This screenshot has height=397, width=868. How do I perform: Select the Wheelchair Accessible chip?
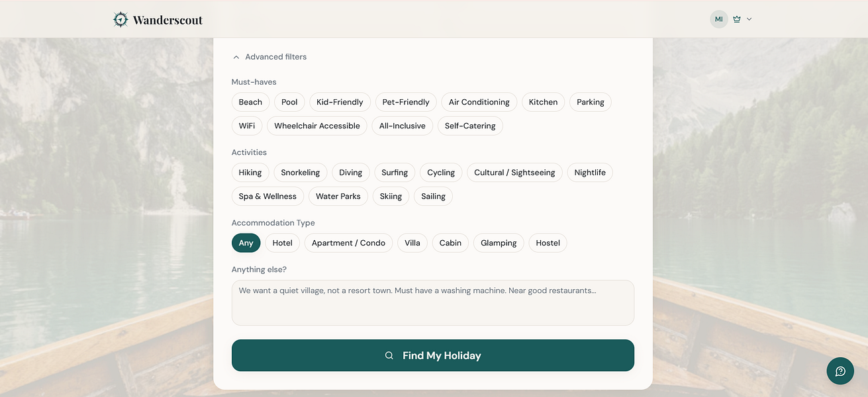pyautogui.click(x=317, y=126)
